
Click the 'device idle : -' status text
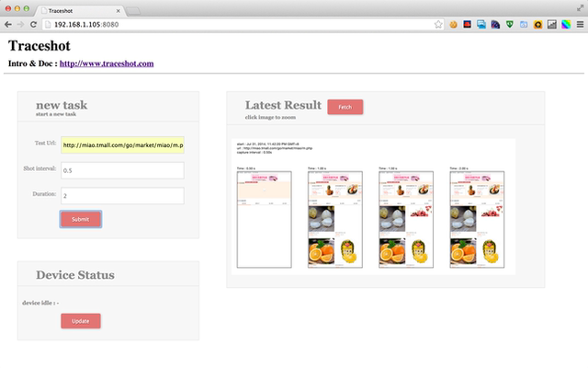point(40,303)
